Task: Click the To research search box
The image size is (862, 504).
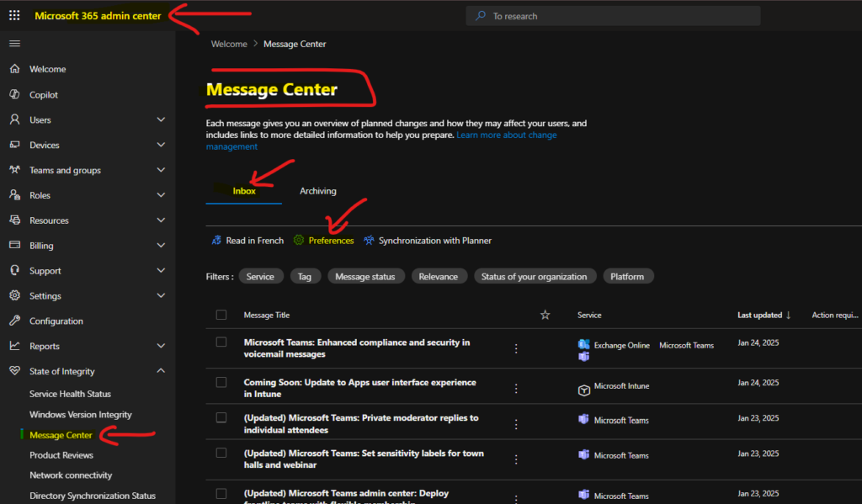Action: pyautogui.click(x=613, y=16)
